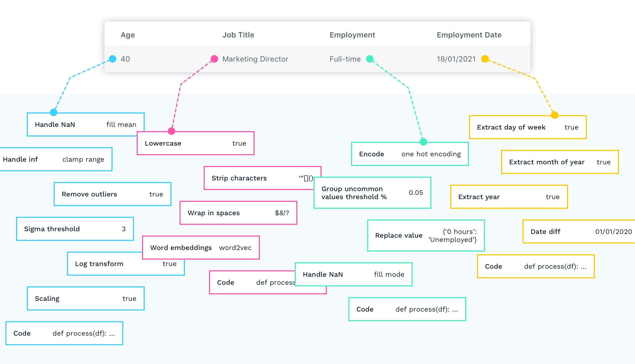Screen dimensions: 635x364
Task: Open Encode one hot encoding option
Action: pos(431,154)
